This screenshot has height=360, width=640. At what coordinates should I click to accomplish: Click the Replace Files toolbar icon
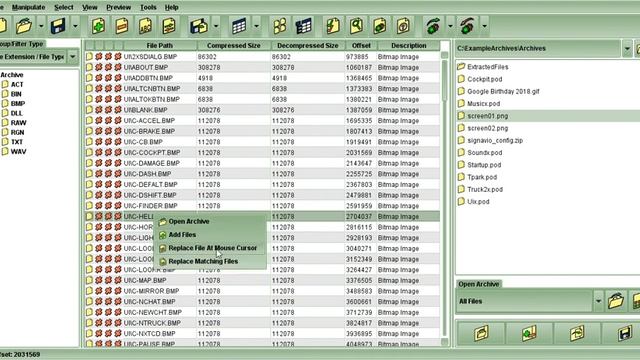click(169, 26)
